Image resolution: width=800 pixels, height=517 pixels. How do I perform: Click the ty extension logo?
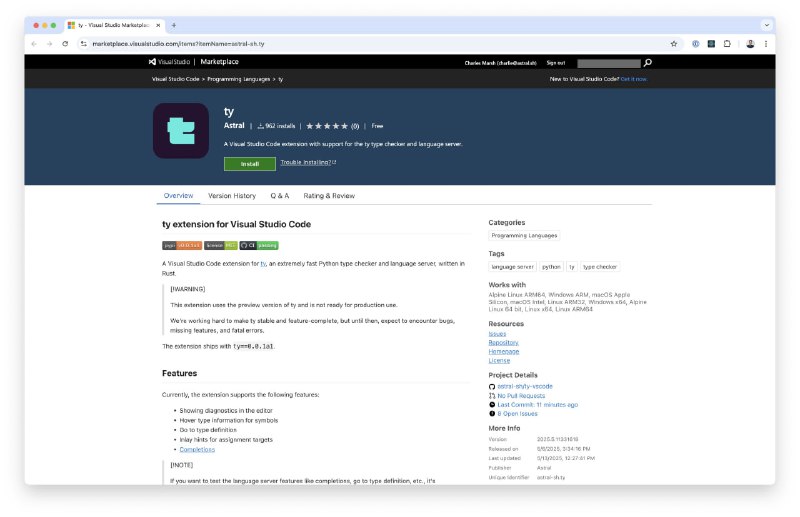[x=181, y=131]
